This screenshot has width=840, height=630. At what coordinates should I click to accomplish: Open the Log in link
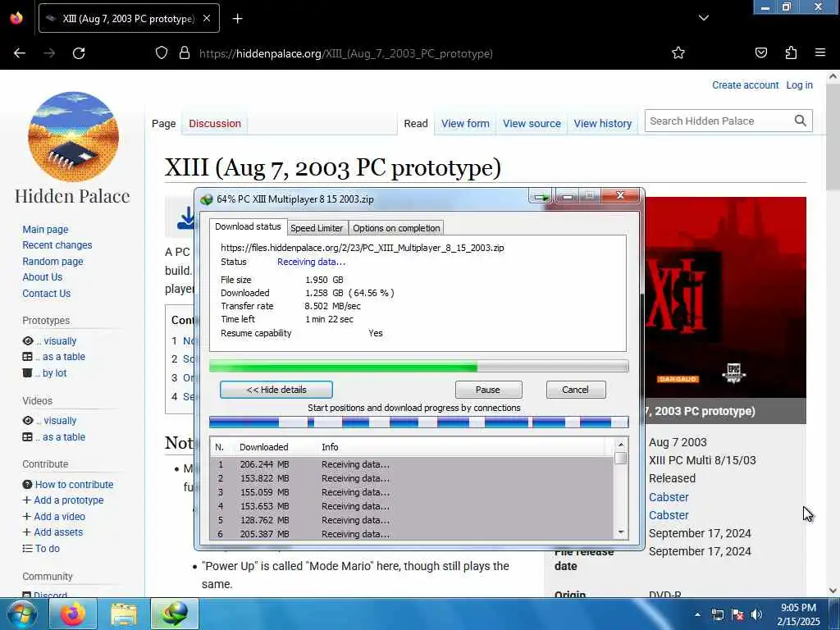tap(799, 85)
